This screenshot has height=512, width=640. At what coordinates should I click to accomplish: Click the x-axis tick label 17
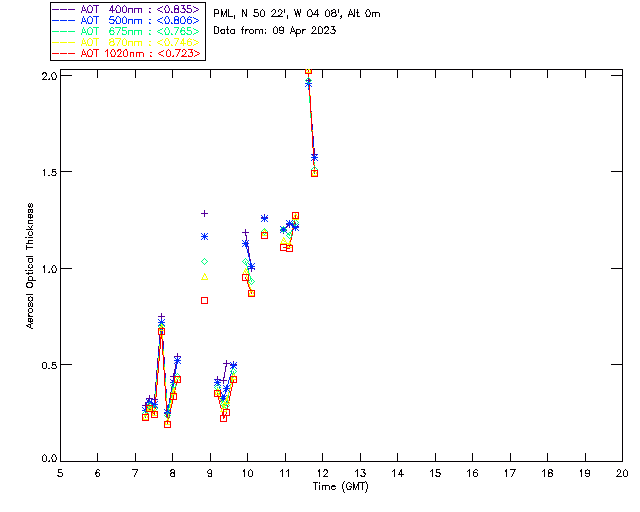510,473
